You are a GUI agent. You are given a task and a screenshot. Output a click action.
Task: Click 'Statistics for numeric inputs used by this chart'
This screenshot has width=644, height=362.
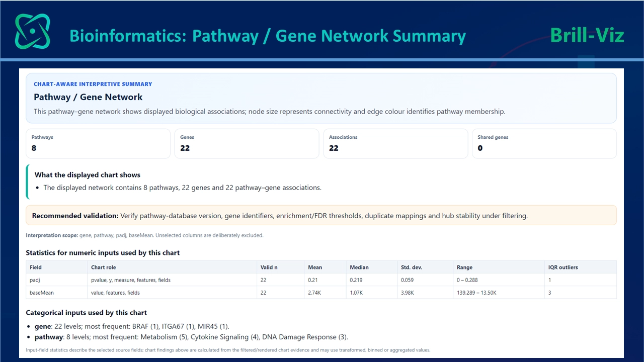coord(103,253)
